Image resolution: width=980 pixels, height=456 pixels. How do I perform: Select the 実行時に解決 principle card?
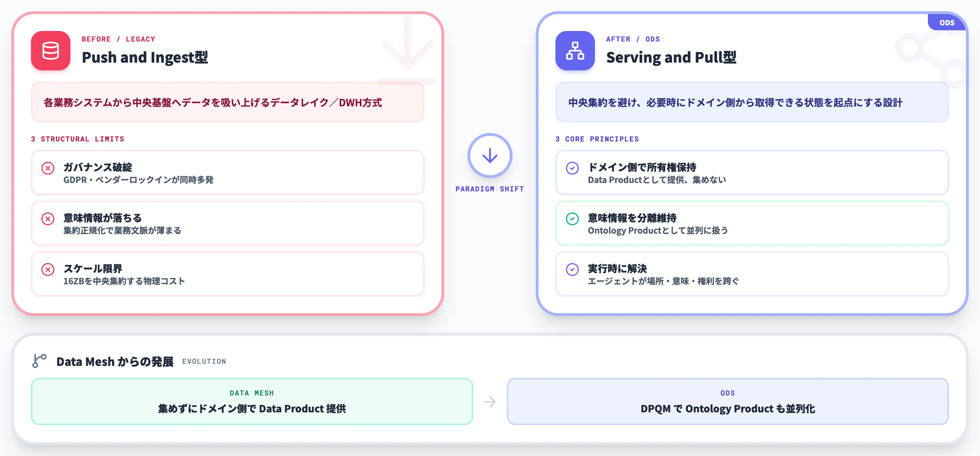coord(752,274)
